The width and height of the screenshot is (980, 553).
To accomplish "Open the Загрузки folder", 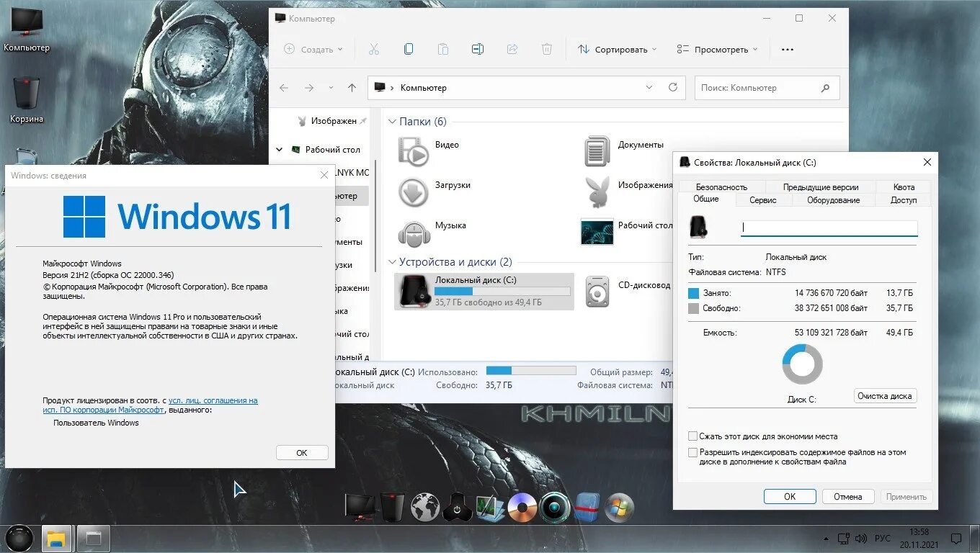I will pyautogui.click(x=435, y=191).
